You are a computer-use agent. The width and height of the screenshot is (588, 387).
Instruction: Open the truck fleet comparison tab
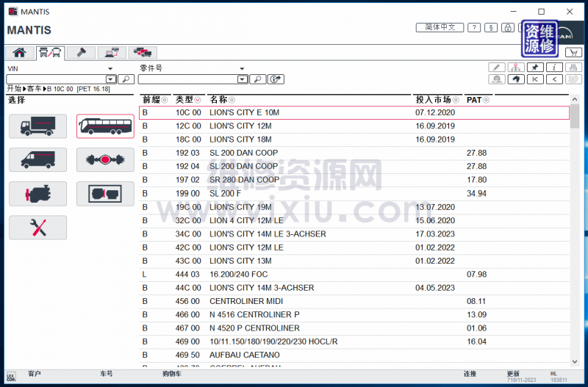(143, 52)
